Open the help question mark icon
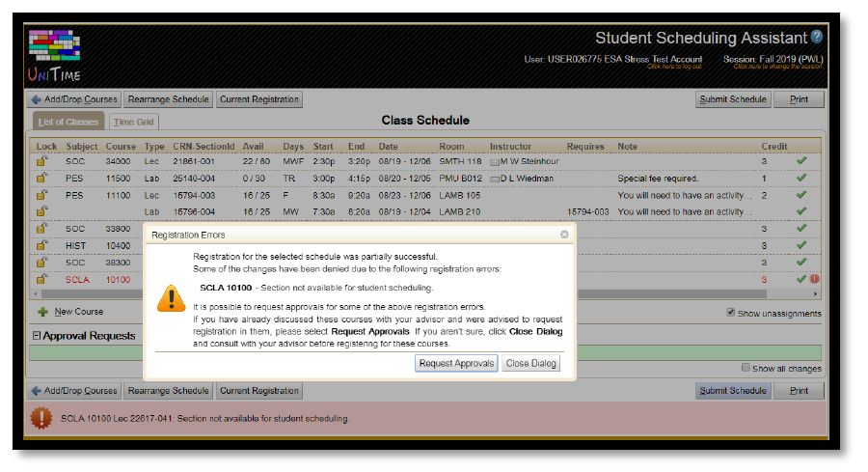The height and width of the screenshot is (472, 868). tap(817, 38)
